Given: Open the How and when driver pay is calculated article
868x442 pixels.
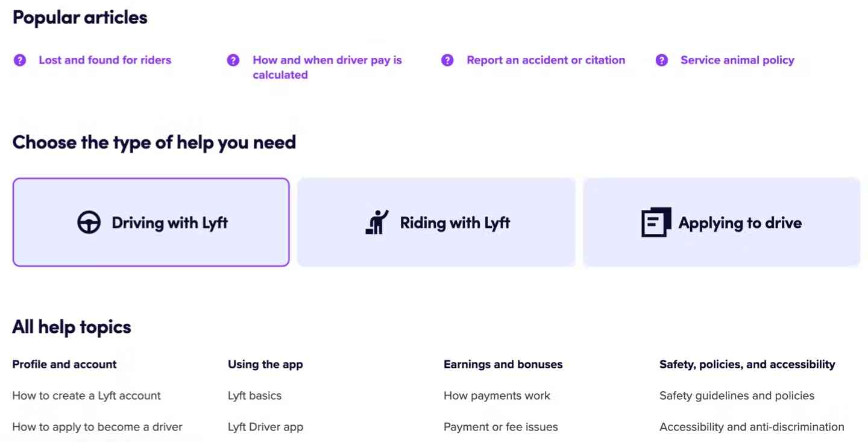Looking at the screenshot, I should click(327, 67).
